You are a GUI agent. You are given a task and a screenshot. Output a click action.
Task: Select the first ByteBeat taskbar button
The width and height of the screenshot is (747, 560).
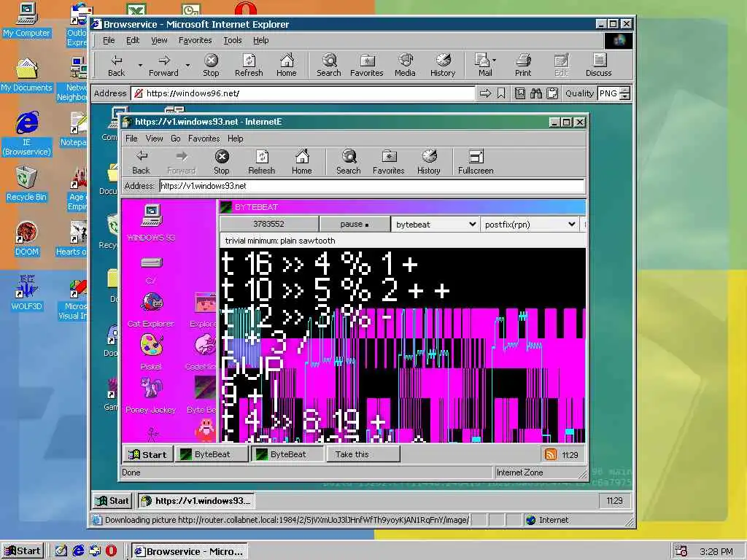coord(212,454)
